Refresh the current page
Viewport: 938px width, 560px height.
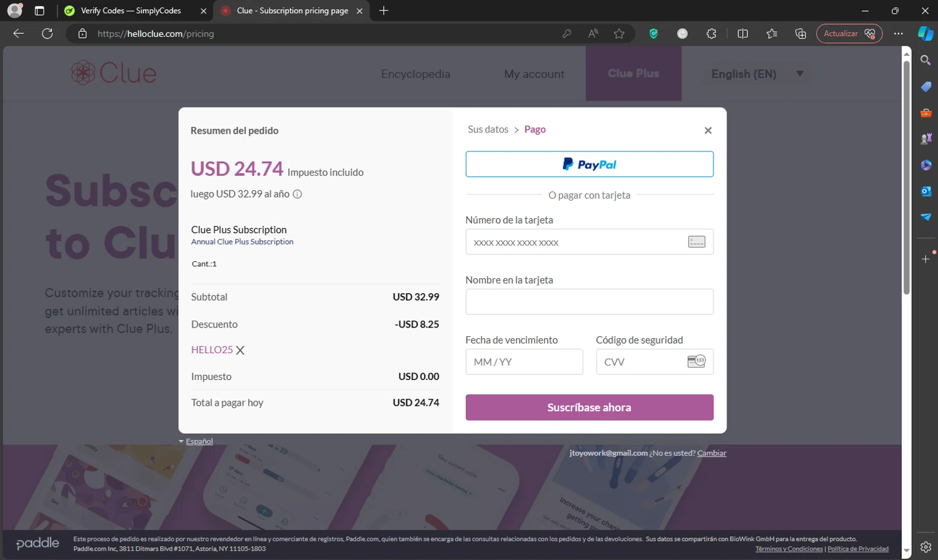tap(47, 34)
